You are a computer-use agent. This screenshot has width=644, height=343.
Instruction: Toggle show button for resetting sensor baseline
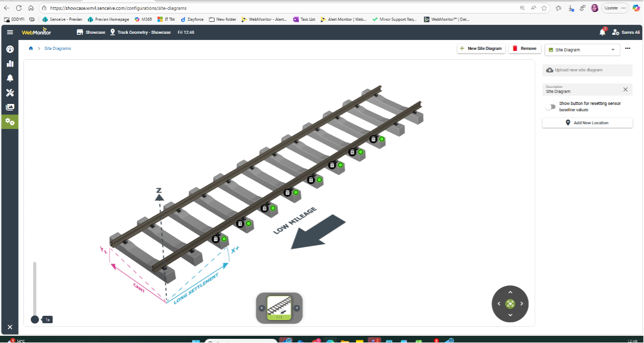coord(550,107)
